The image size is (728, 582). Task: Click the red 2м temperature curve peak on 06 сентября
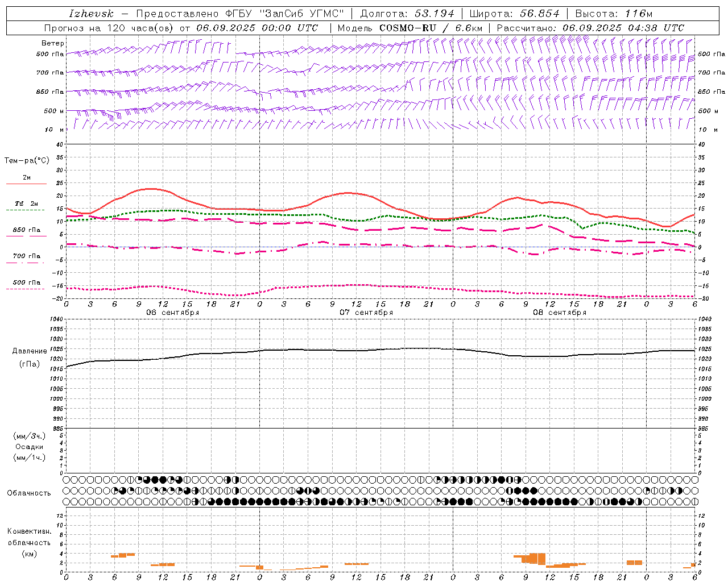150,189
